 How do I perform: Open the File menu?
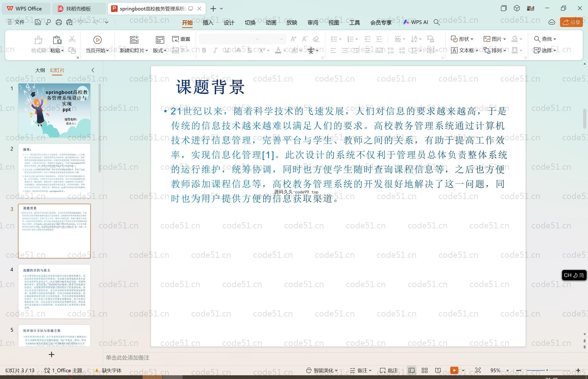coord(16,22)
